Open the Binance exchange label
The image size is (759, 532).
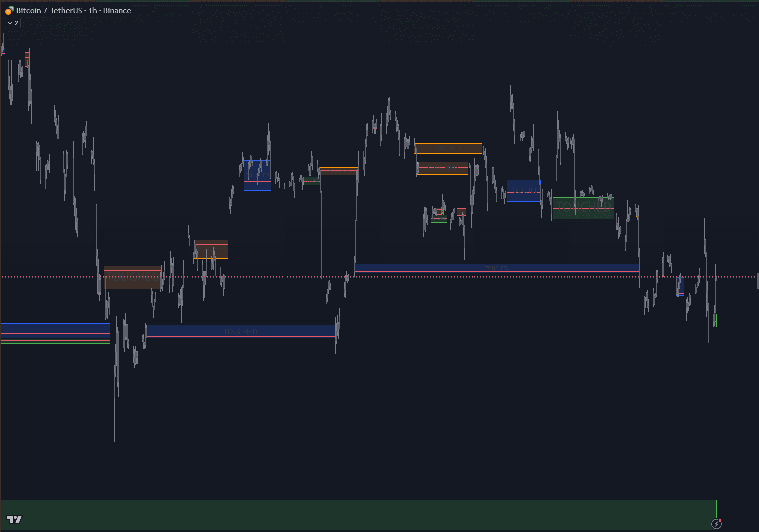pyautogui.click(x=117, y=10)
